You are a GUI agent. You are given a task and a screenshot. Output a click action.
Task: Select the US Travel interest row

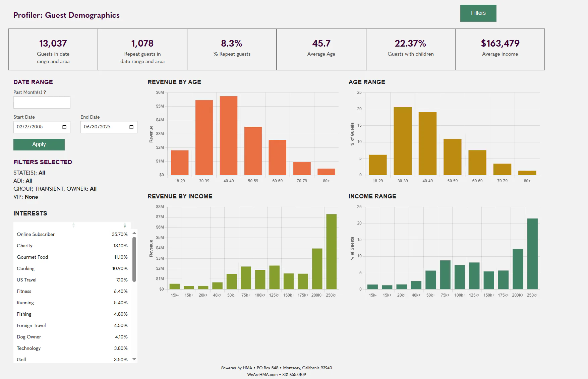point(72,280)
